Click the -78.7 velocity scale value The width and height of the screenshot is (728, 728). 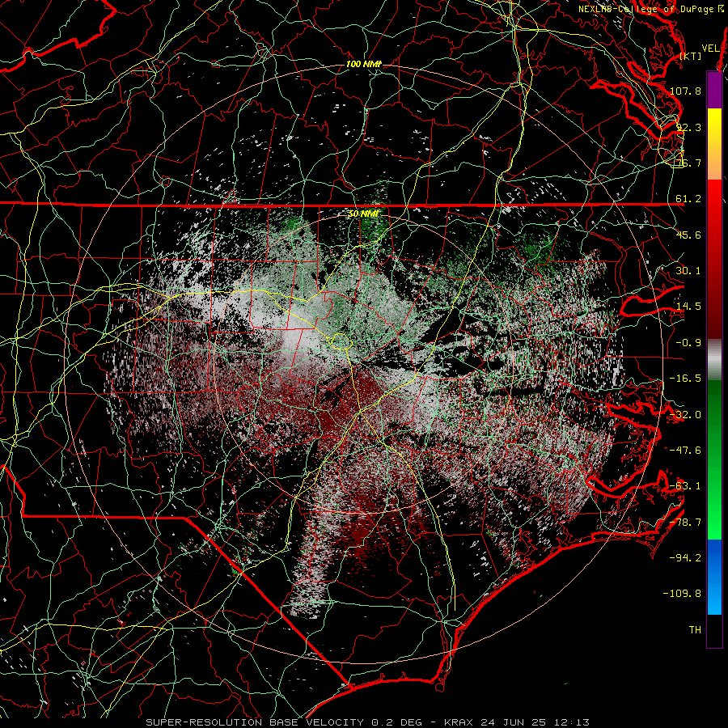coord(685,523)
